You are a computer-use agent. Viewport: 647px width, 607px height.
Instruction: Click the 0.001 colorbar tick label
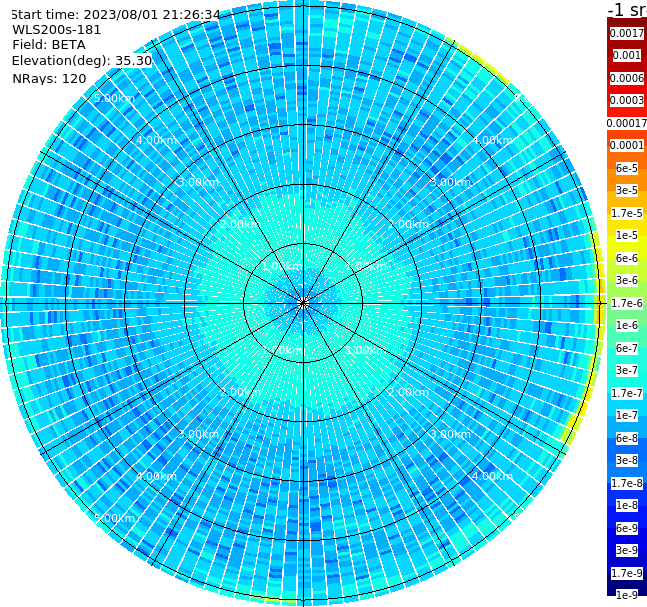click(627, 55)
